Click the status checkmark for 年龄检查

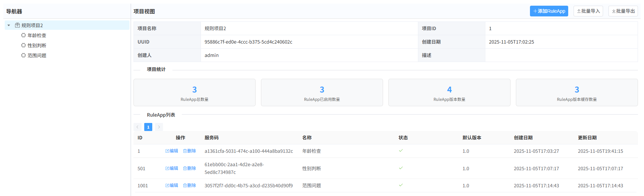401,151
